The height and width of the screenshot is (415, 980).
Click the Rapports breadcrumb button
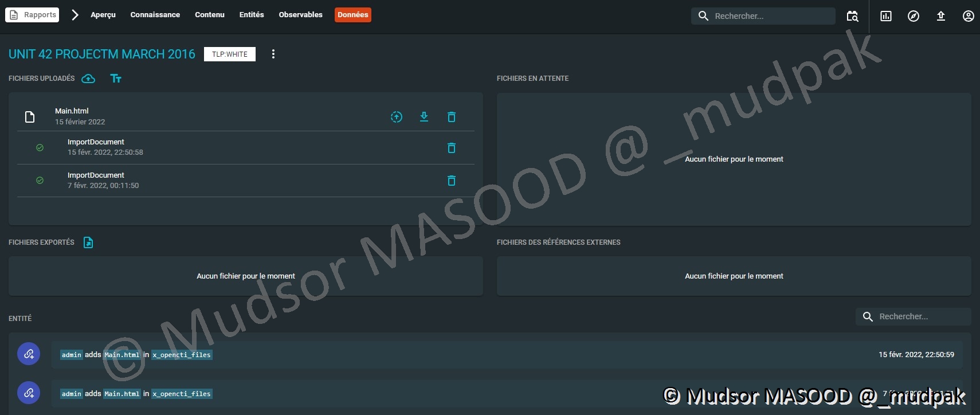click(x=32, y=15)
